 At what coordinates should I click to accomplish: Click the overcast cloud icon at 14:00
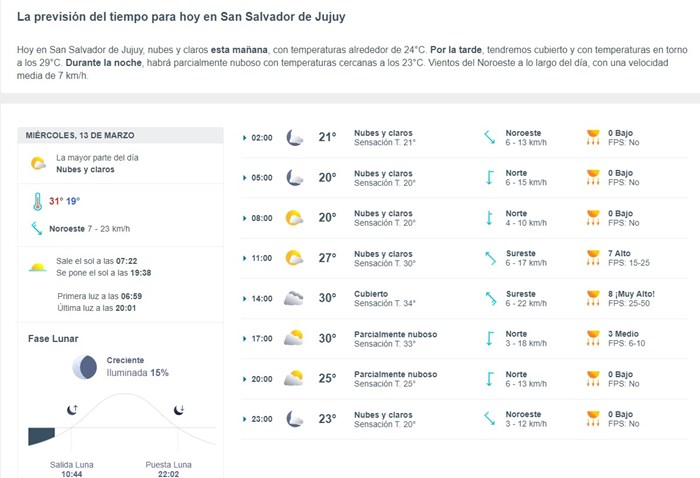[294, 298]
